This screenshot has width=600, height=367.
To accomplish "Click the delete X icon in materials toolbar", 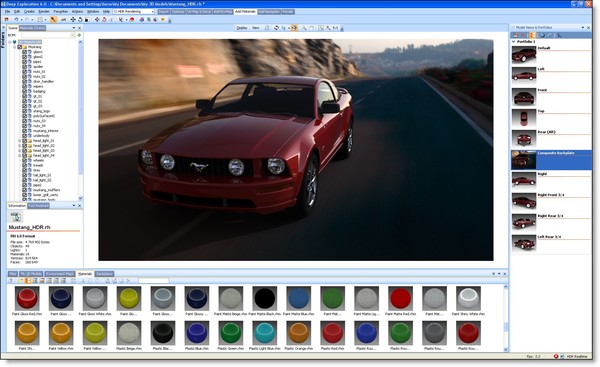I will tap(128, 281).
